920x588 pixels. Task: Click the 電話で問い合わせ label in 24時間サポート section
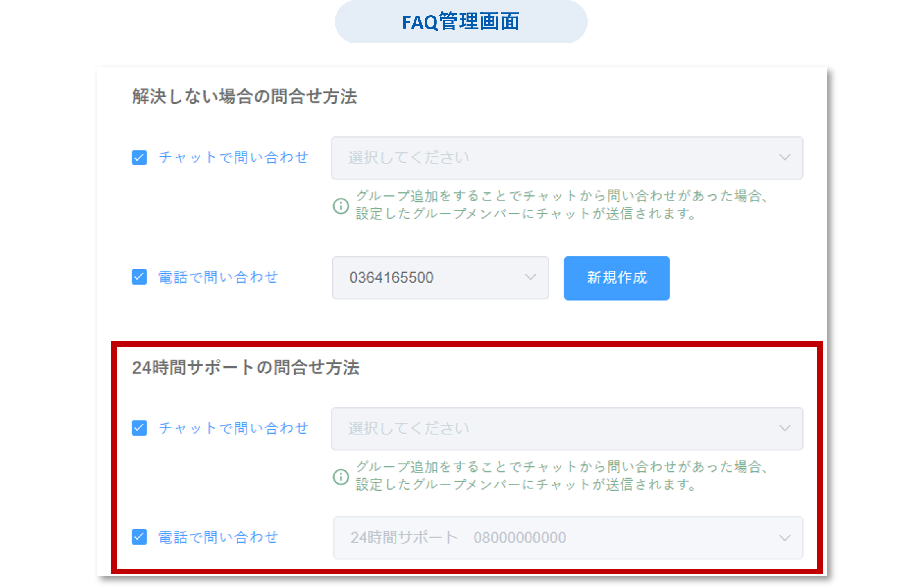(218, 537)
